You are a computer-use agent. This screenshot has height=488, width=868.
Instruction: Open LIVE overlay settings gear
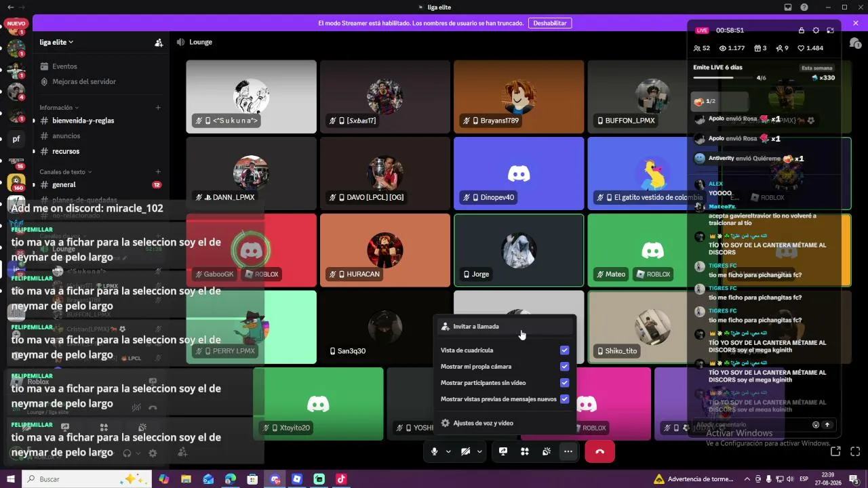(816, 30)
